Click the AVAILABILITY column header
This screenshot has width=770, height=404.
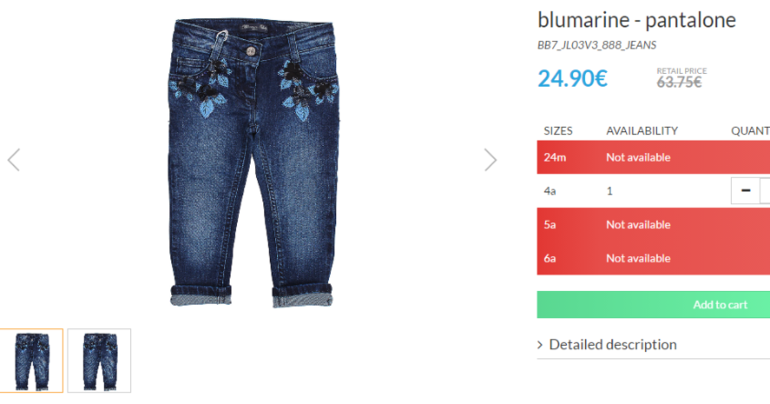tap(642, 131)
